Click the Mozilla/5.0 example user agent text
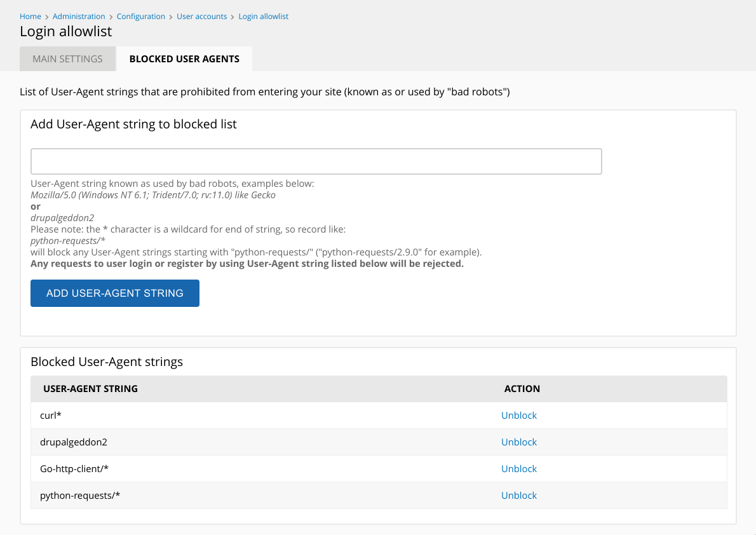The image size is (756, 535). point(153,195)
